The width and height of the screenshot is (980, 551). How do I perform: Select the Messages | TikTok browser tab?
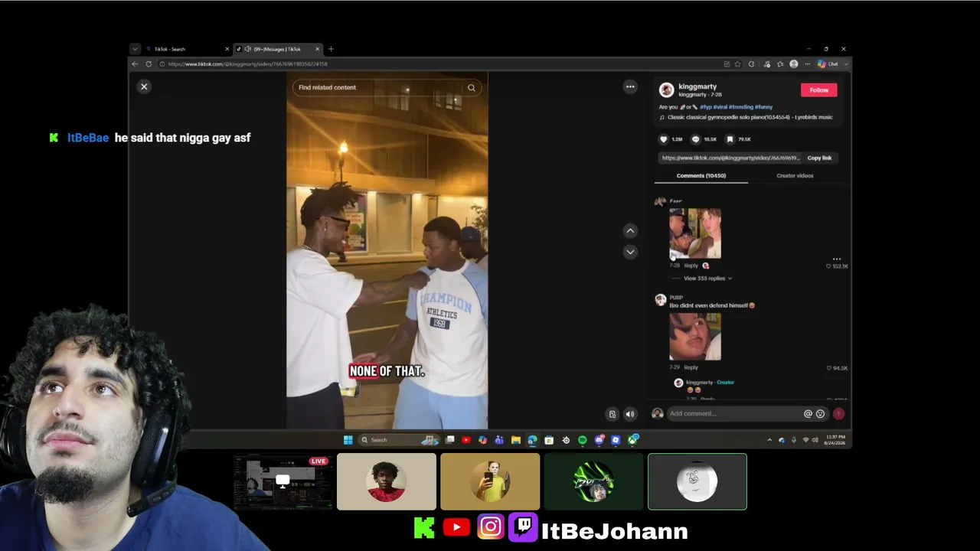278,49
